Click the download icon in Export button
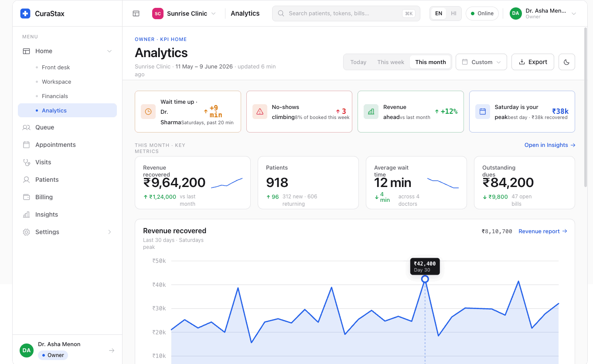 [x=522, y=62]
